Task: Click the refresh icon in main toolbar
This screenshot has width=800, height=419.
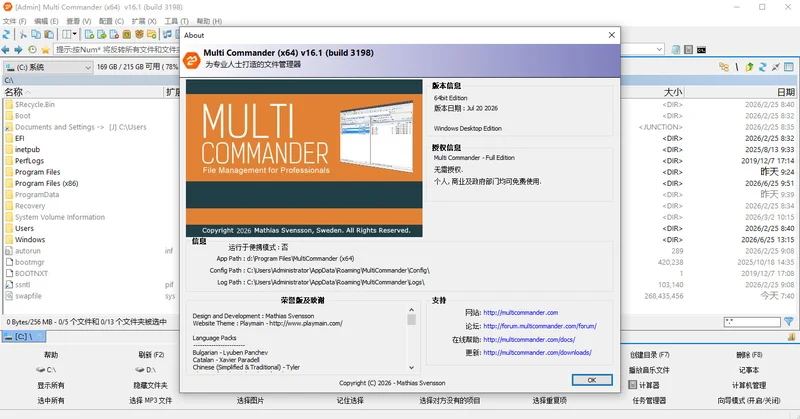Action: 7,35
